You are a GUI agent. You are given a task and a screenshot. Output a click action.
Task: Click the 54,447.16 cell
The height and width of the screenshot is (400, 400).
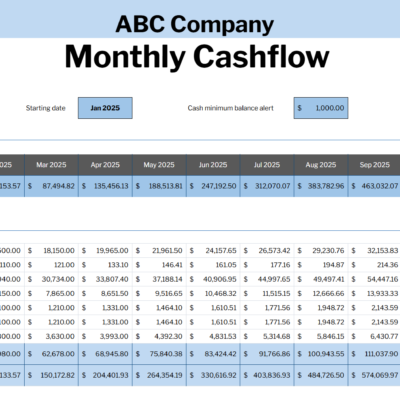coord(374,279)
